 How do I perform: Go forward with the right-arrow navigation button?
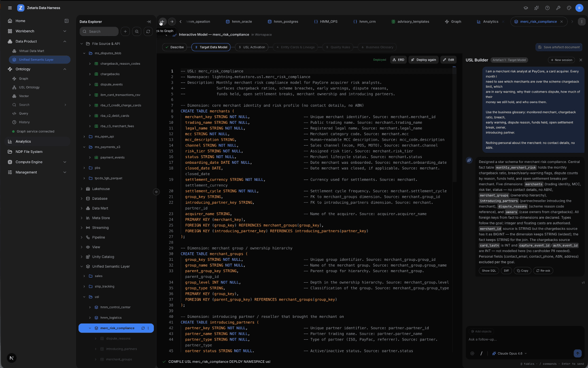click(x=172, y=21)
